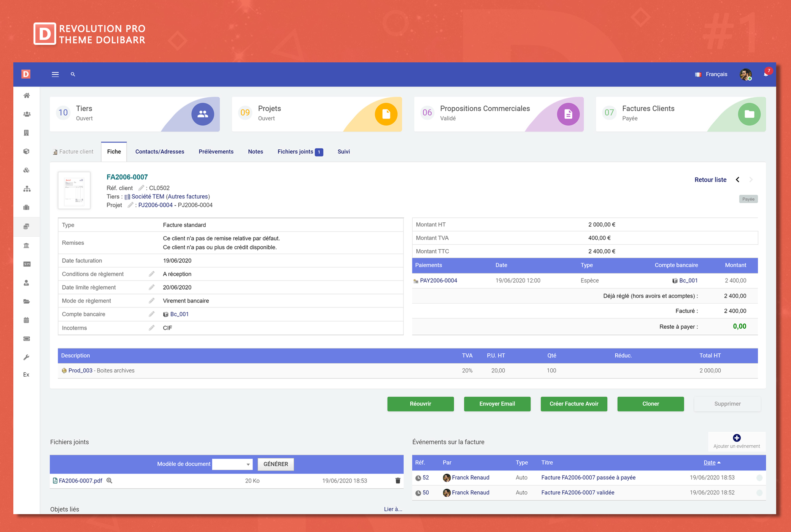Open Factures Clients Payée summary card
The width and height of the screenshot is (791, 532).
[681, 114]
